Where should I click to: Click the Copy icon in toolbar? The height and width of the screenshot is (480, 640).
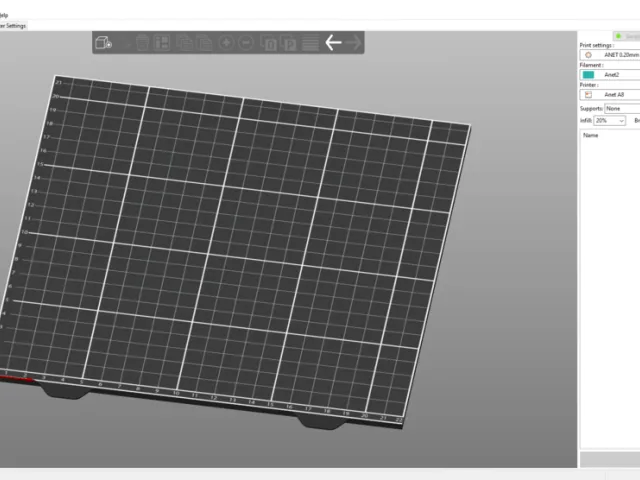coord(184,42)
